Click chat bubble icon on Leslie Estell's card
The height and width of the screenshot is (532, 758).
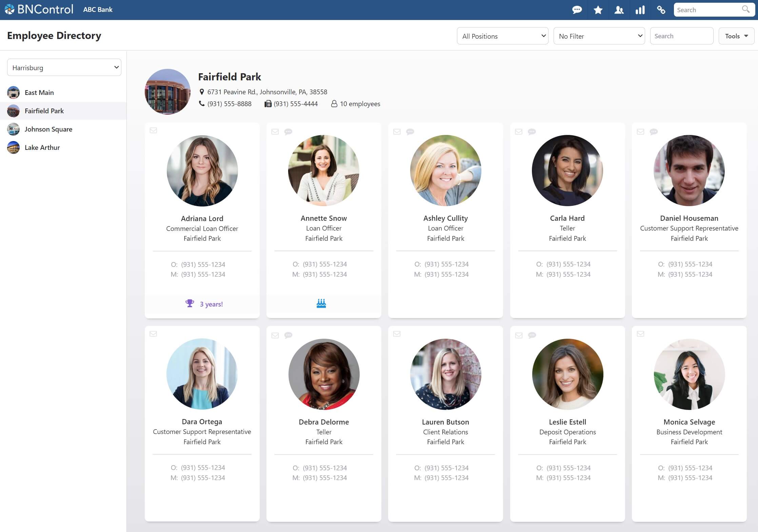point(532,335)
